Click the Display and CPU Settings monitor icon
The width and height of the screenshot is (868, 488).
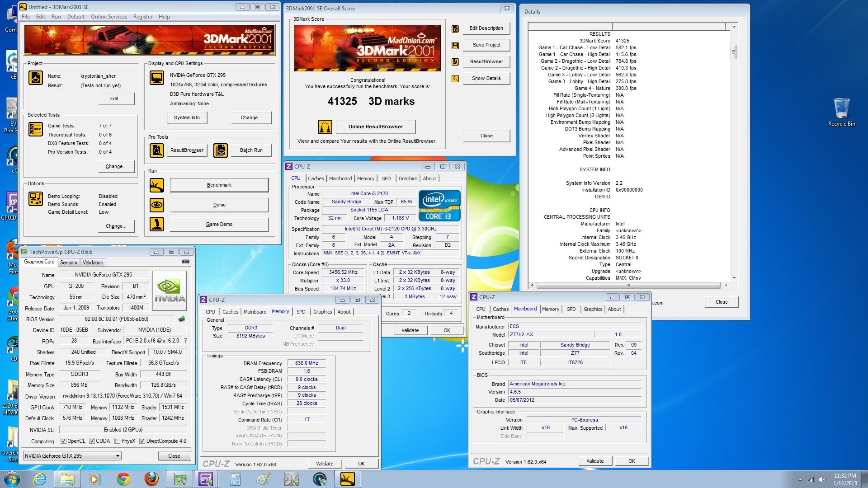(x=157, y=78)
